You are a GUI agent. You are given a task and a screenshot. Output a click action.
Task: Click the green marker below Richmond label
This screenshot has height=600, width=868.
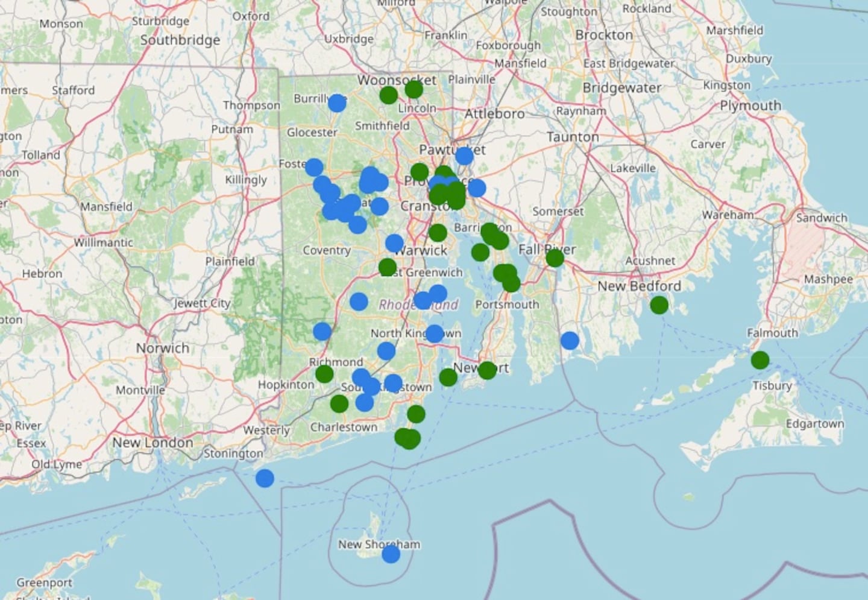324,374
